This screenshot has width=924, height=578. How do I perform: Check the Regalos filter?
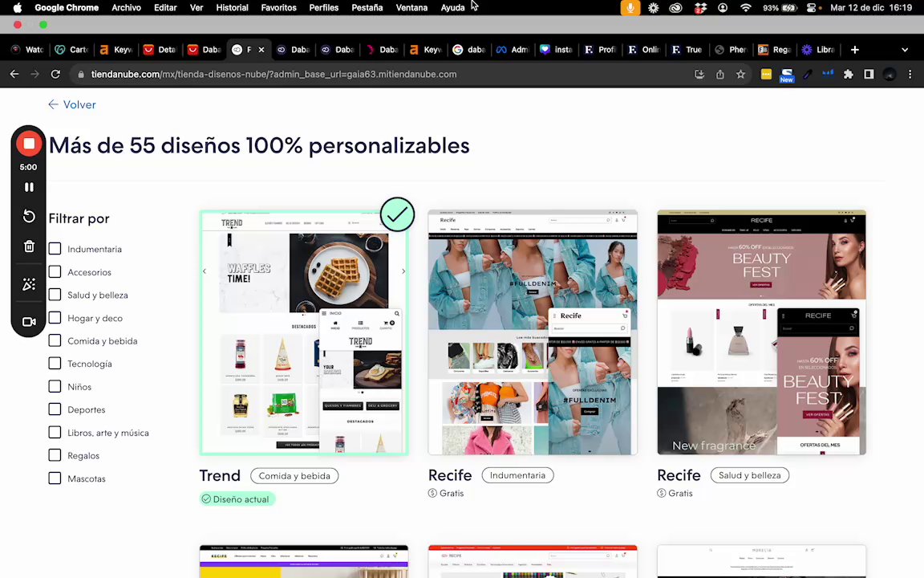[x=55, y=455]
